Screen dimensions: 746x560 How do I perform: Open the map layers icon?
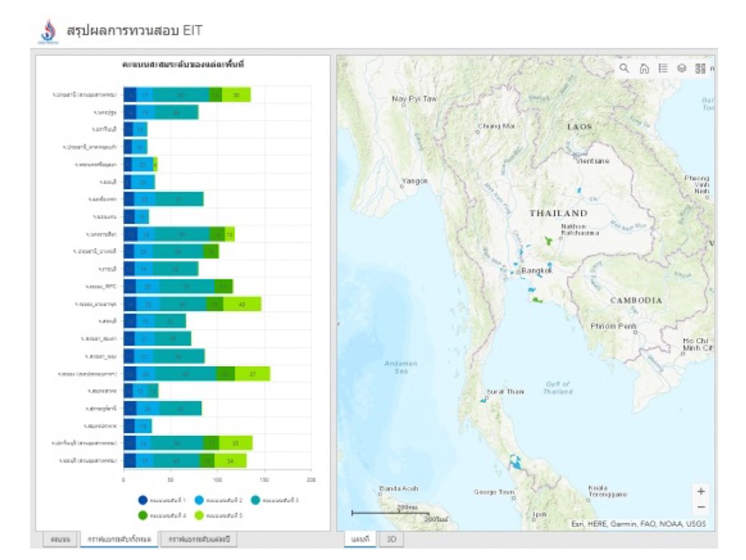point(682,68)
